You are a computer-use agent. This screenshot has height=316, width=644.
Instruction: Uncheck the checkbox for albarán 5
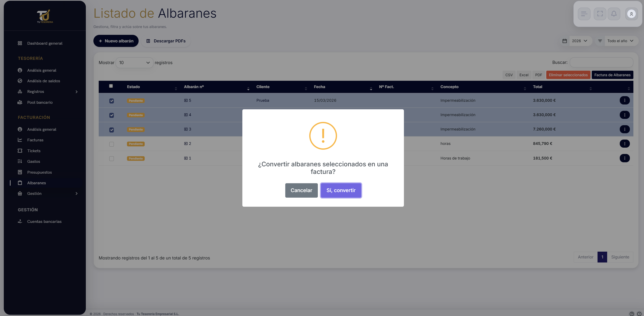click(x=112, y=101)
